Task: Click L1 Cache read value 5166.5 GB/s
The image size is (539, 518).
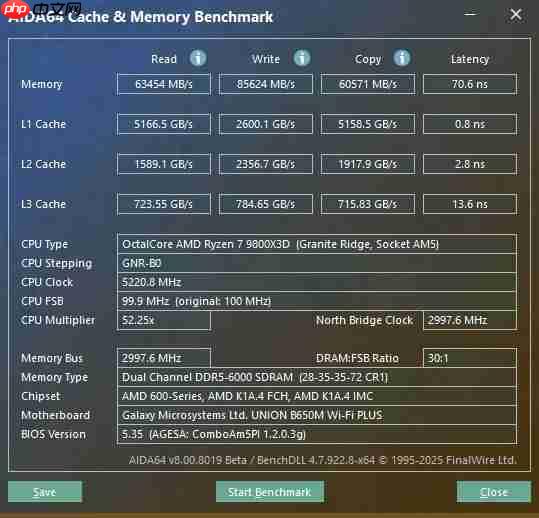Action: point(164,124)
